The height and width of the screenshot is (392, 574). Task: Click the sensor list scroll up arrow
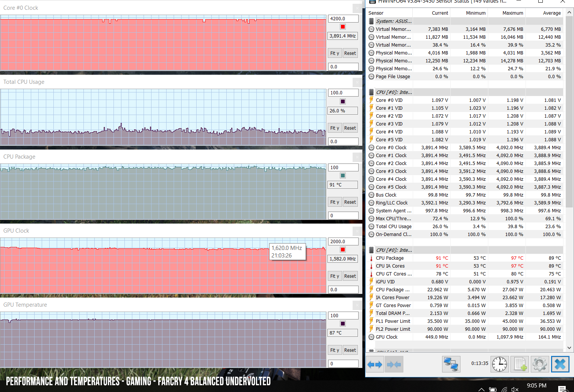coord(569,12)
